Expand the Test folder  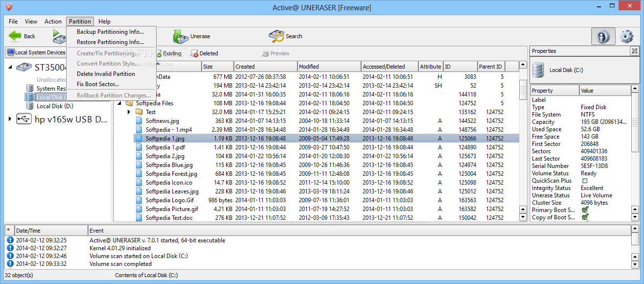129,112
